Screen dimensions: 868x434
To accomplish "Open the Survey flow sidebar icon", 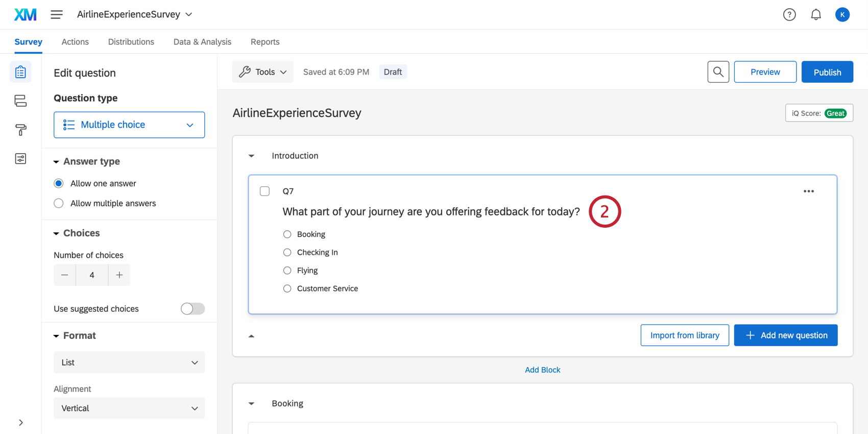I will [20, 101].
